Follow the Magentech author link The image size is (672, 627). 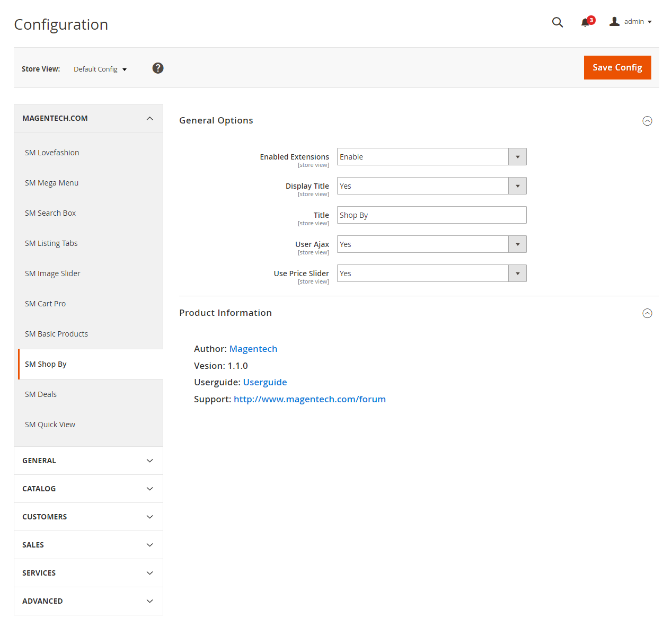[253, 349]
